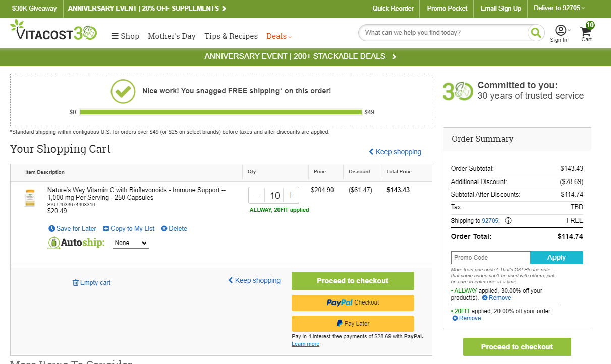Screen dimensions: 611x364
Task: Click the green search magnifier icon
Action: click(536, 33)
